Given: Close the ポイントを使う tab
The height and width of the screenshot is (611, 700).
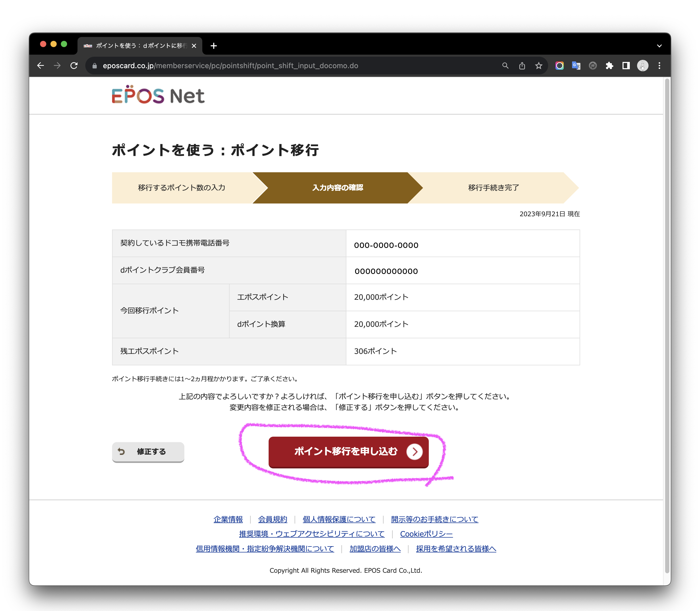Looking at the screenshot, I should pyautogui.click(x=194, y=46).
